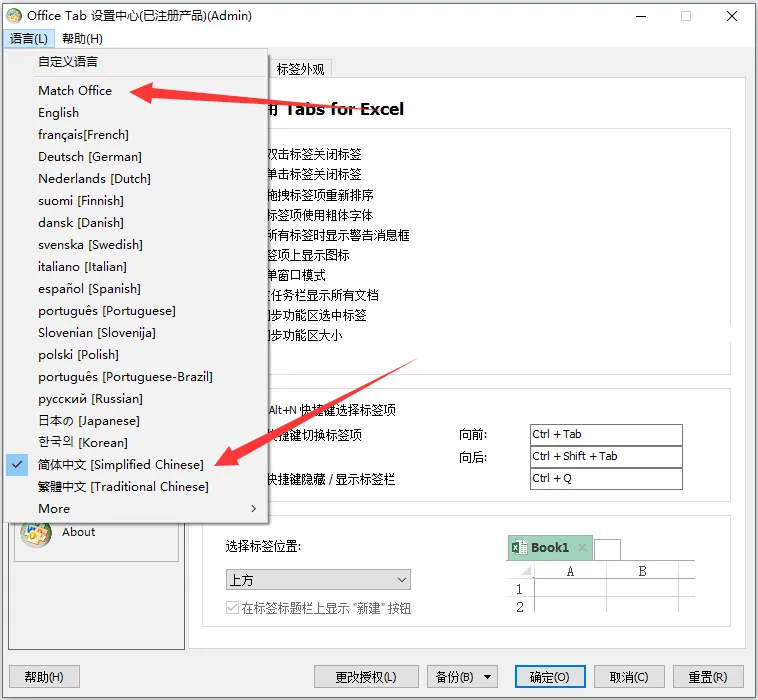Click the 取消(C) button
This screenshot has height=700, width=758.
tap(629, 677)
